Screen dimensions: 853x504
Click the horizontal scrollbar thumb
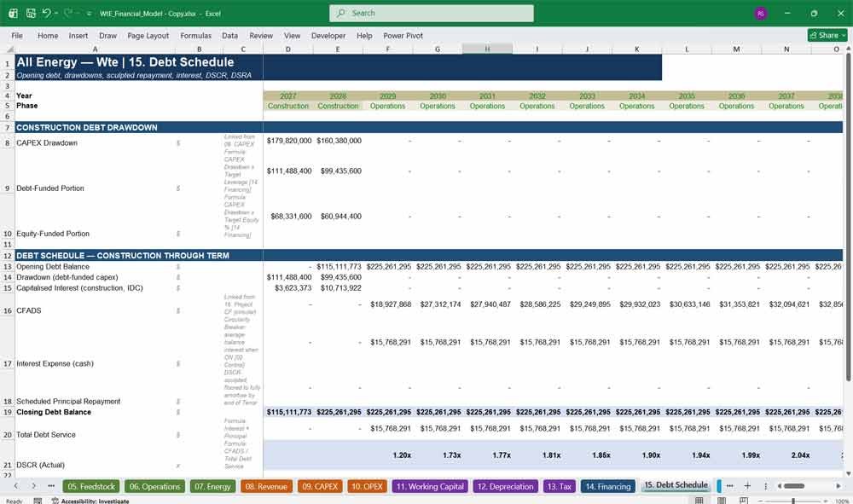(793, 485)
